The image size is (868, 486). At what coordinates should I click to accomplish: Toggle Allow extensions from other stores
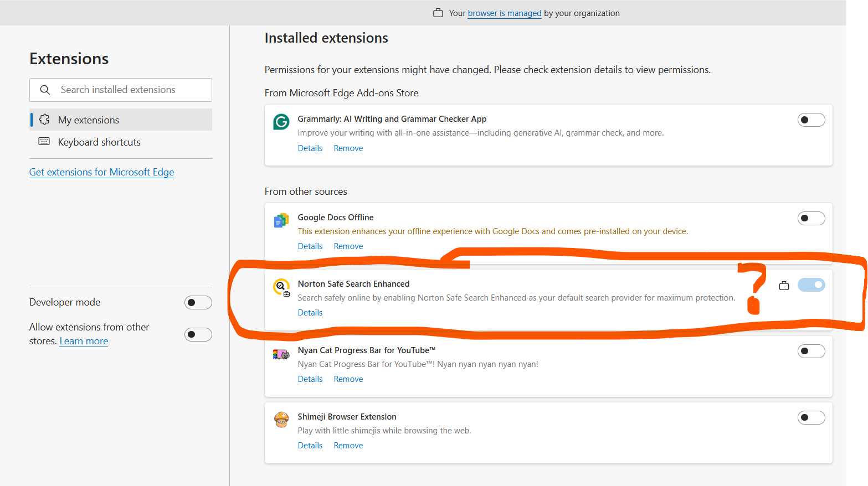click(x=198, y=335)
